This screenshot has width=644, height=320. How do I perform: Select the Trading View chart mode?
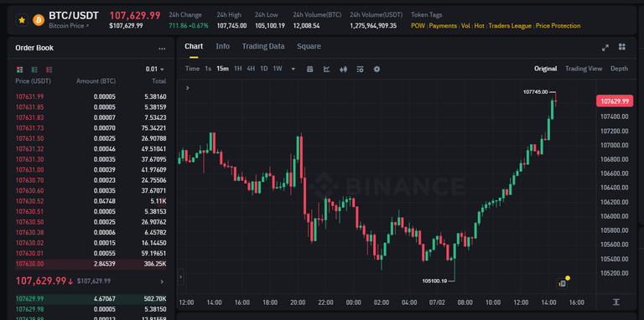click(x=584, y=69)
